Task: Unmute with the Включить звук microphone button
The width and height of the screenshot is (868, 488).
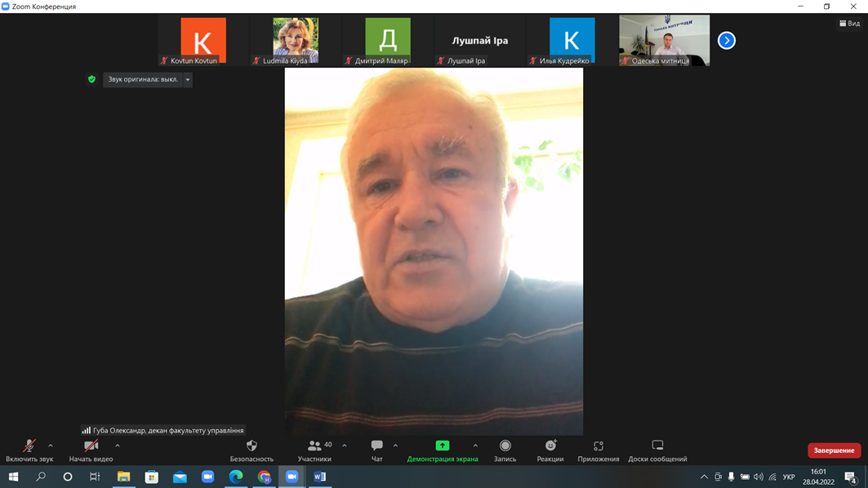Action: (29, 450)
